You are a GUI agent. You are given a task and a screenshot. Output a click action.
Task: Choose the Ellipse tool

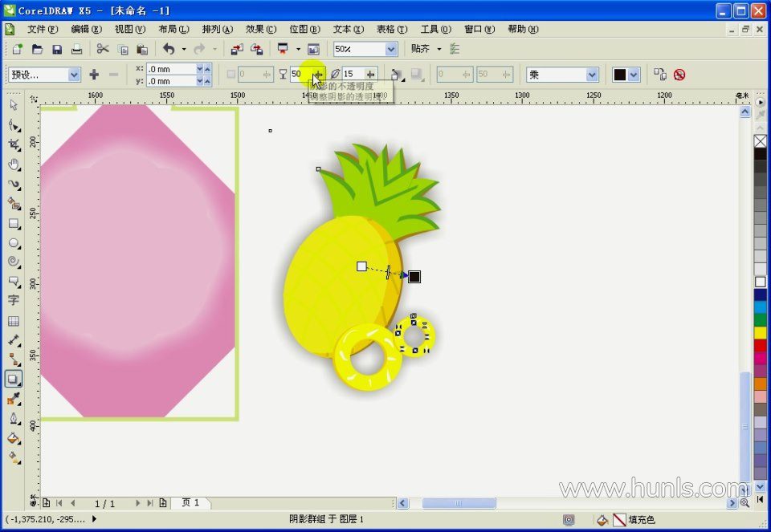click(14, 242)
